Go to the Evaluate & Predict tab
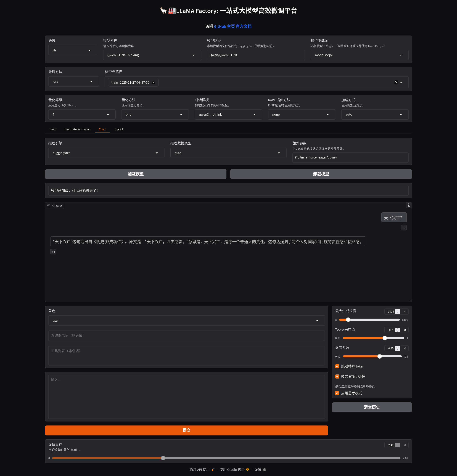 [x=77, y=129]
